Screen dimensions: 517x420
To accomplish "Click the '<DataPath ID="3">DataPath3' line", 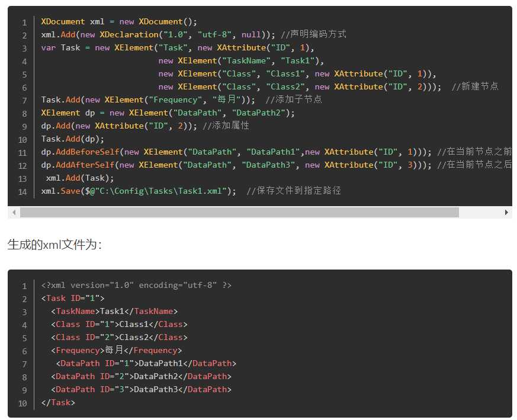I will (141, 389).
